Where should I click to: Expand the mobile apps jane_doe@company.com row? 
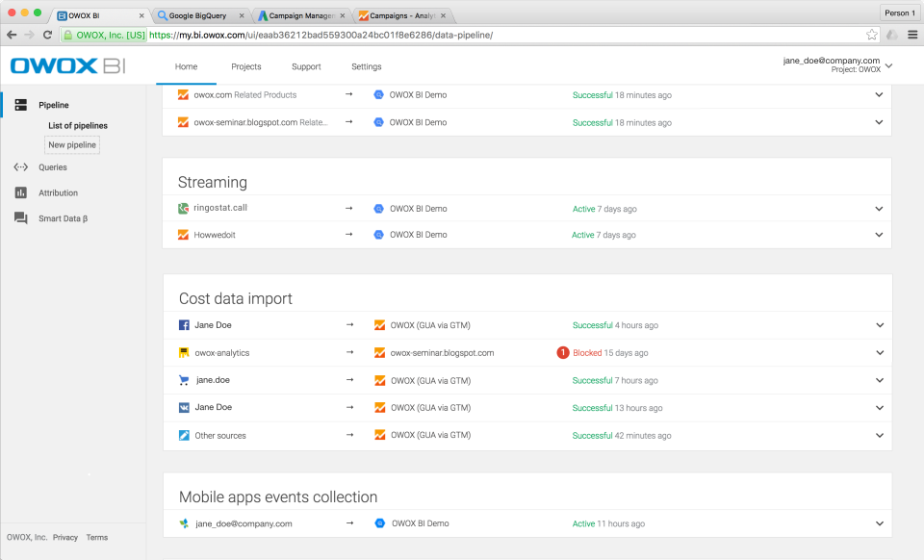pos(879,523)
